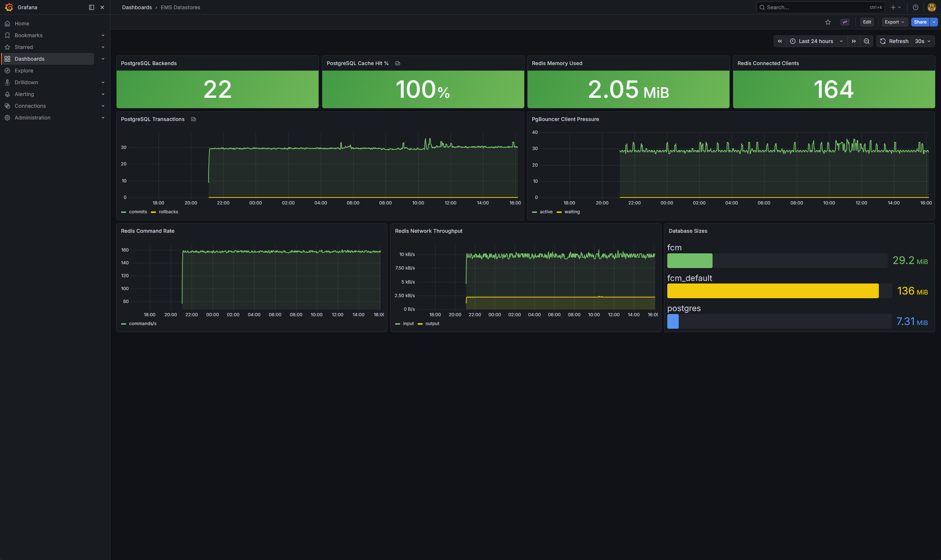Click the PostgreSQL Cache Hit % panel title
Image resolution: width=941 pixels, height=560 pixels.
358,63
